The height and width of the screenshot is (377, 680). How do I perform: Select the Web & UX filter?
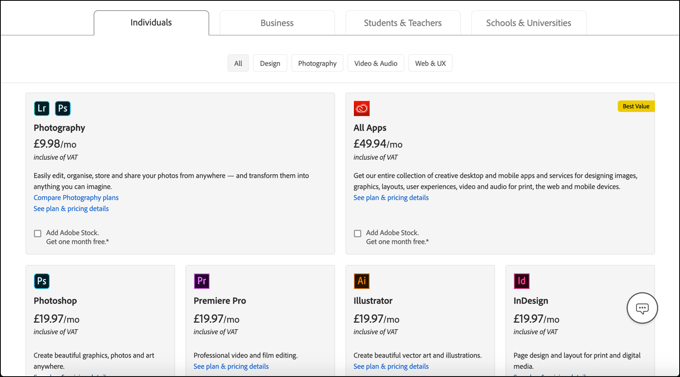pos(430,63)
